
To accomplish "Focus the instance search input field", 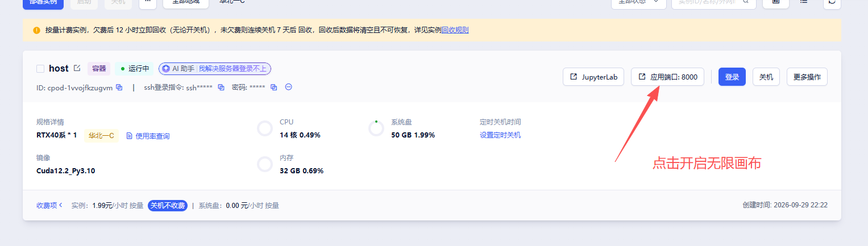I will (x=706, y=2).
